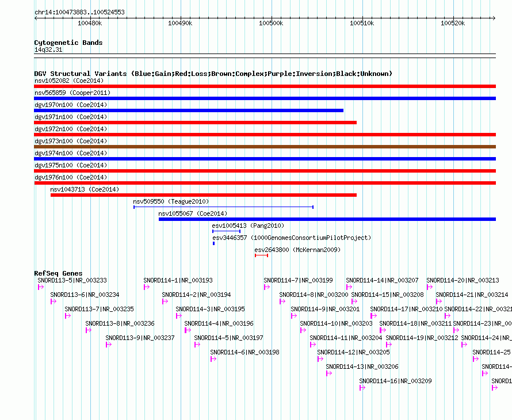512x420 pixels.
Task: Open the dgv1976n100 (Coe2014) label
Action: click(71, 177)
